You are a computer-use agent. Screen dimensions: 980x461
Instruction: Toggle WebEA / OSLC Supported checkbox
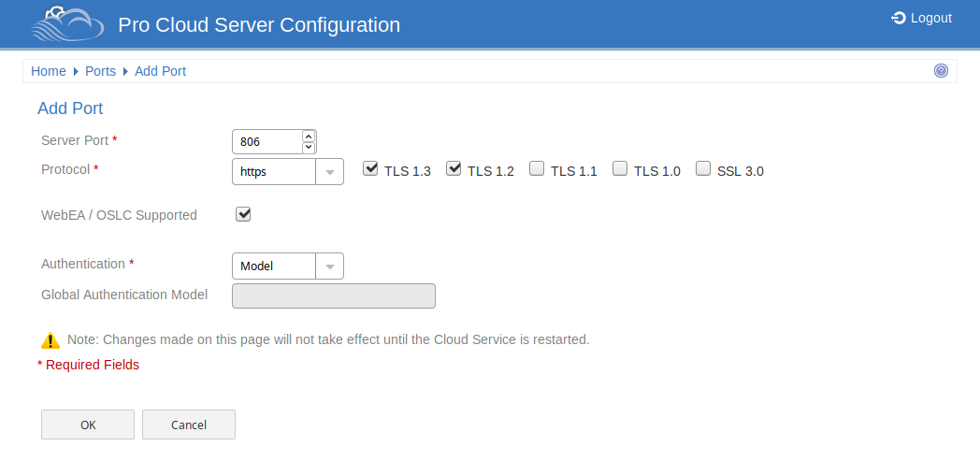pos(243,214)
